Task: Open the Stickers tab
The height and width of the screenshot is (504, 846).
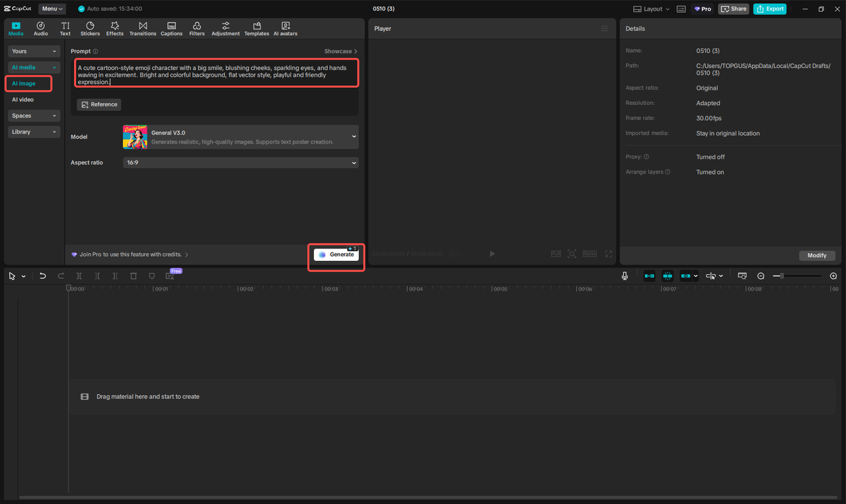Action: tap(90, 28)
